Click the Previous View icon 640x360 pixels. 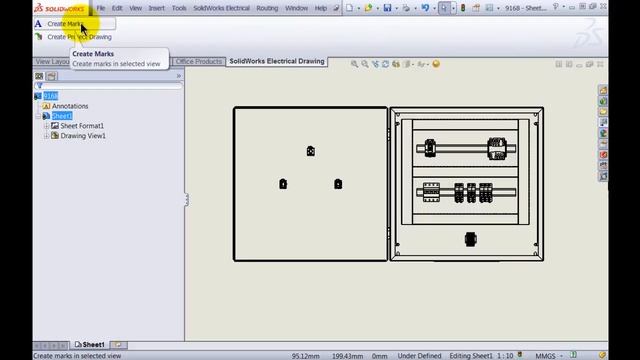(x=375, y=64)
